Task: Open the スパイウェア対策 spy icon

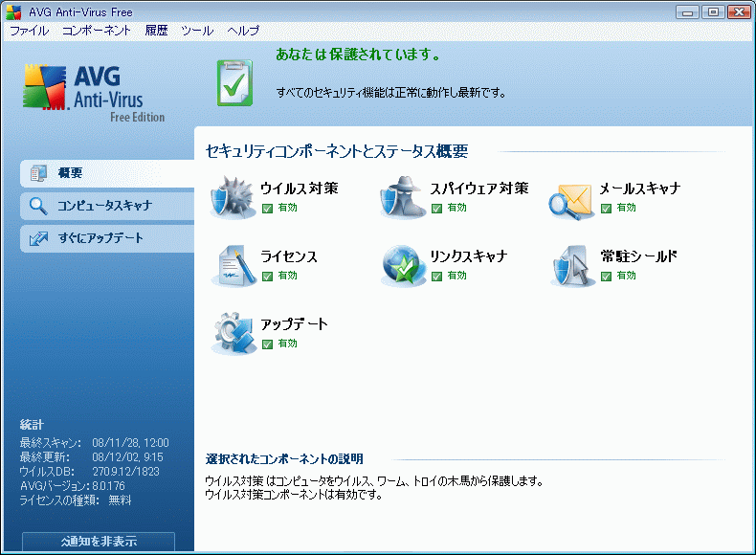Action: [x=403, y=198]
